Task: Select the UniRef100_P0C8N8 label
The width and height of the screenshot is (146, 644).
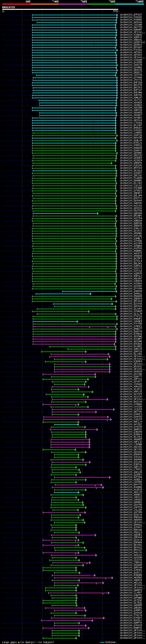Action: [131, 188]
